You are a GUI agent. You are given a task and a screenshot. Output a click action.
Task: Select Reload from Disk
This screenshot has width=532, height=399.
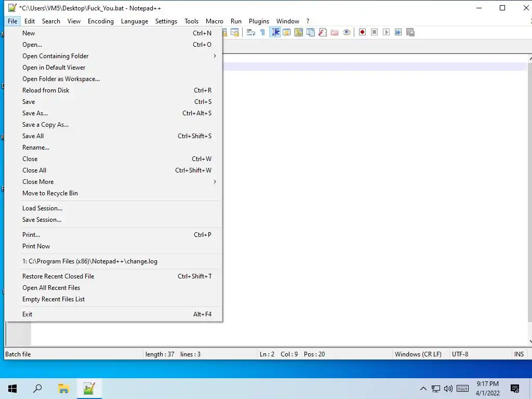(x=114, y=90)
